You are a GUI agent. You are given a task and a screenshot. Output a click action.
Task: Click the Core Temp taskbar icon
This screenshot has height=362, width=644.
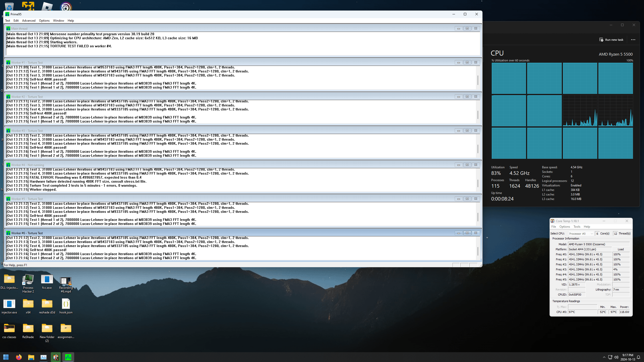click(x=56, y=357)
